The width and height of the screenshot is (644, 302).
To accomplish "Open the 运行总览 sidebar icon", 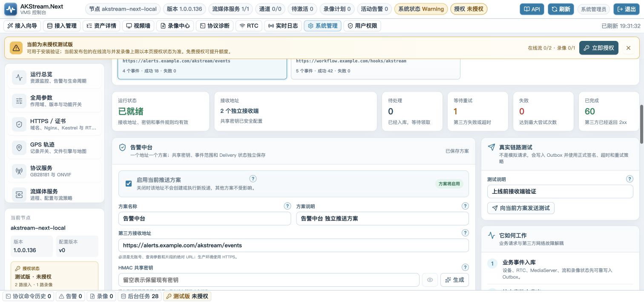I will point(19,78).
